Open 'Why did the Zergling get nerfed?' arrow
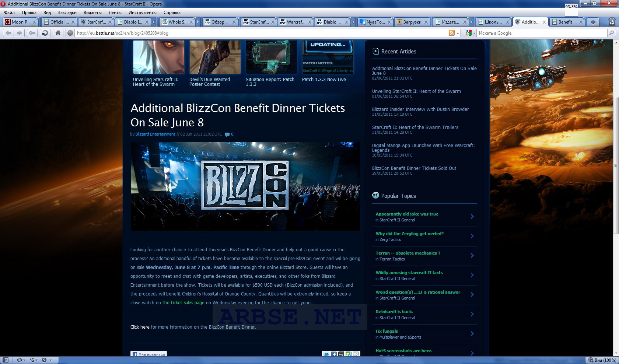Image resolution: width=619 pixels, height=364 pixels. 472,236
